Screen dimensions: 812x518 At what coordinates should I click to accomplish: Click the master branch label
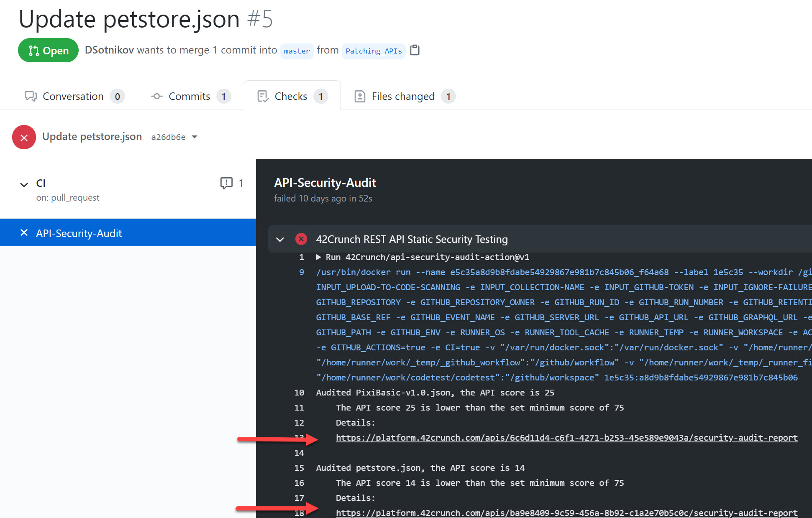[297, 51]
